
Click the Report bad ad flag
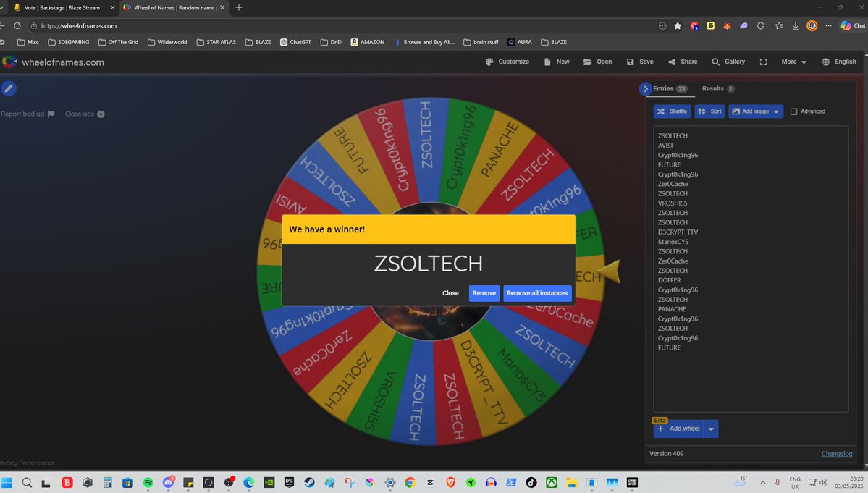[51, 114]
